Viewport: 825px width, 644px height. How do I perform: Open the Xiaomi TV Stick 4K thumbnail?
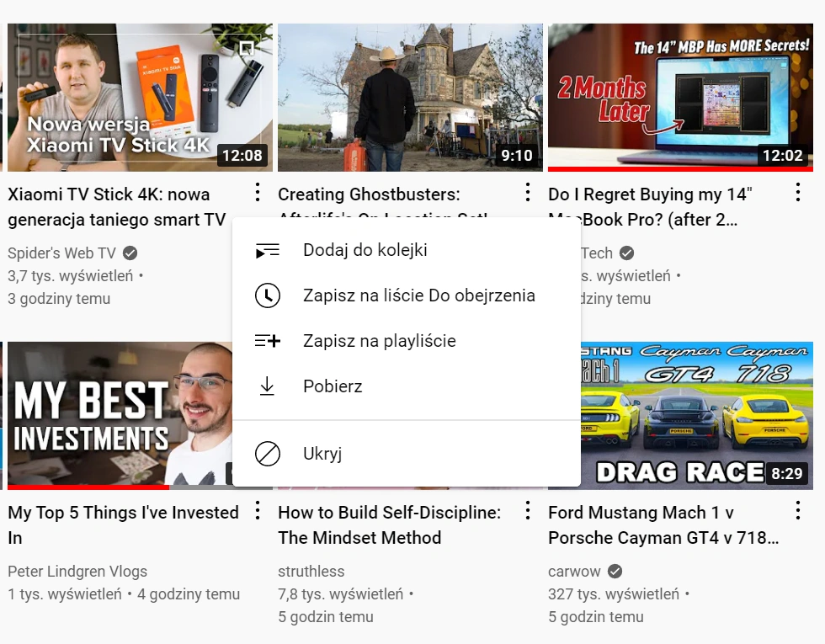(x=140, y=98)
